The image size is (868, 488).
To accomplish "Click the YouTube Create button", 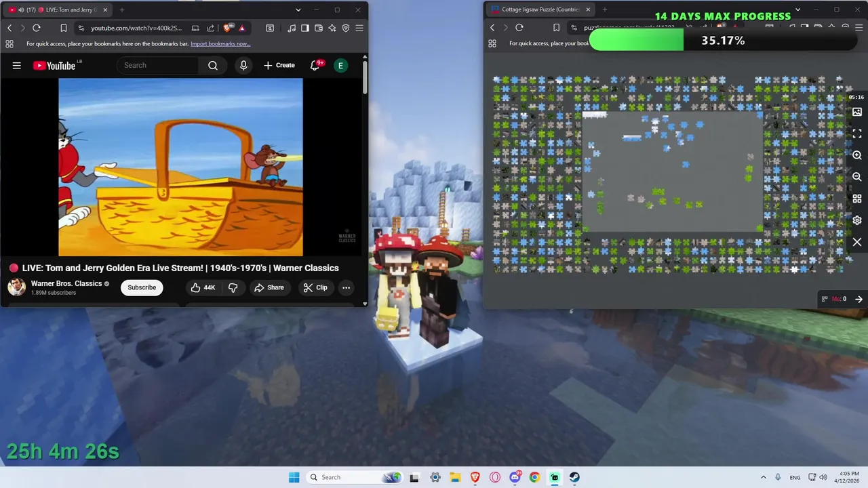I will [279, 65].
